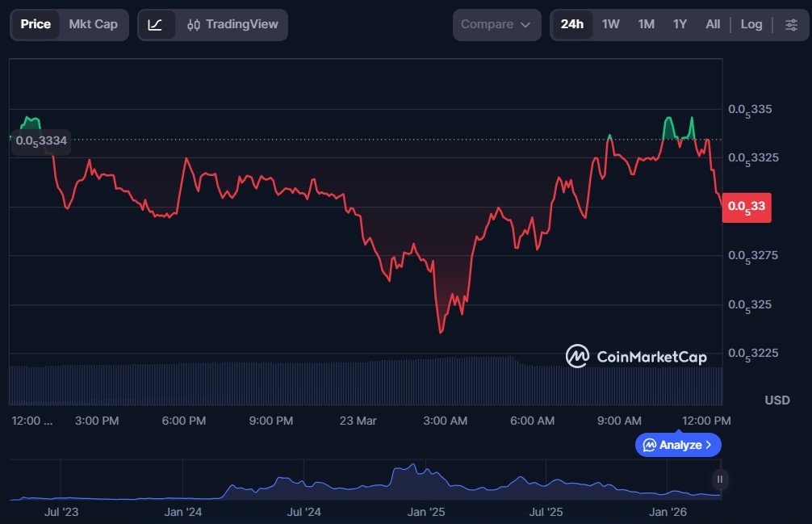Switch chart to Mkt Cap view

[x=93, y=24]
